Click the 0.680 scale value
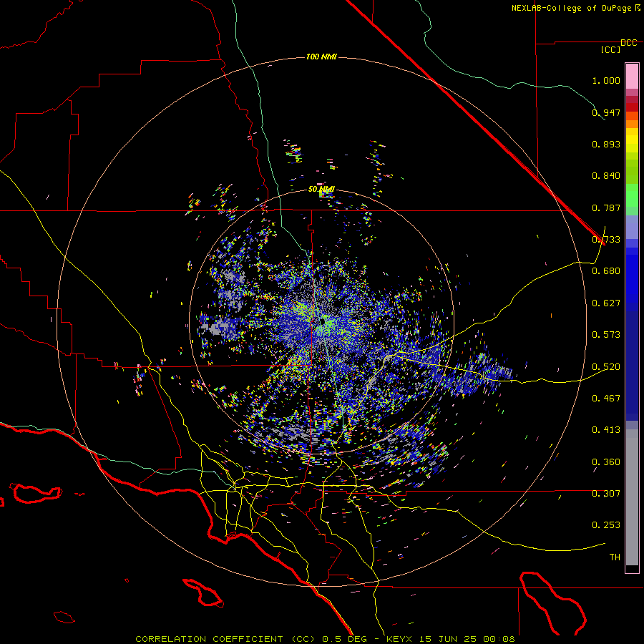The height and width of the screenshot is (644, 644). click(606, 271)
